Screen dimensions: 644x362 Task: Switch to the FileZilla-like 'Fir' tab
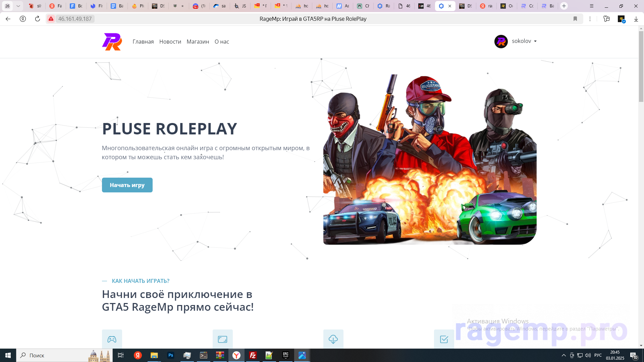click(x=97, y=6)
